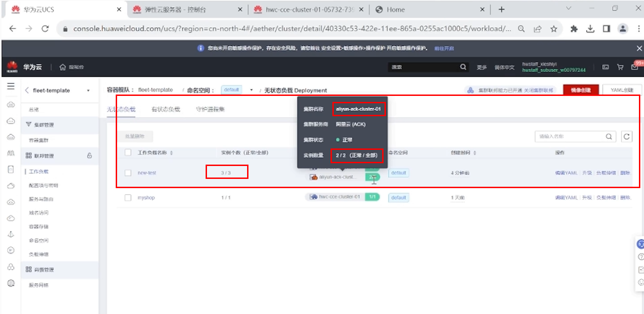Open 容器集群 in sidebar
The image size is (644, 314).
pos(39,140)
